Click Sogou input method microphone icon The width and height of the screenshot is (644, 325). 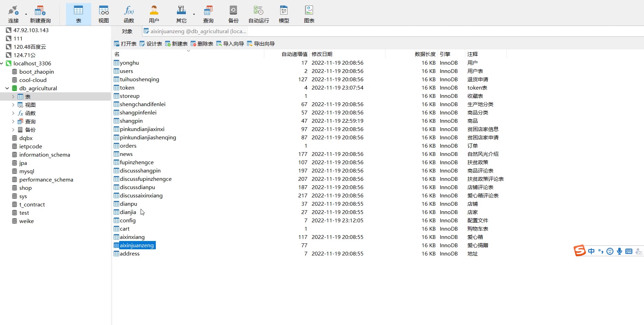pos(619,251)
